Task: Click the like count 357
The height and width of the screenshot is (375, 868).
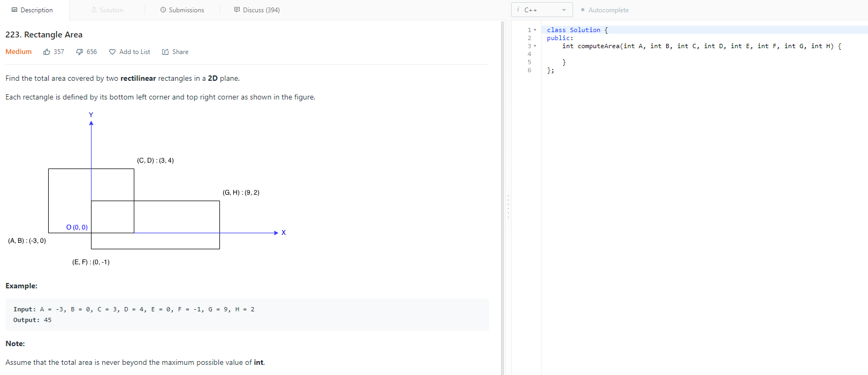Action: (59, 52)
